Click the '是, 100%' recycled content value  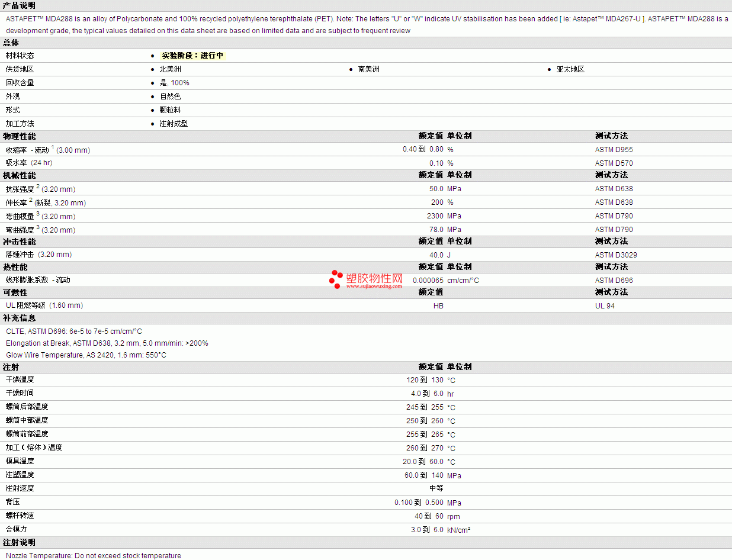pyautogui.click(x=174, y=83)
